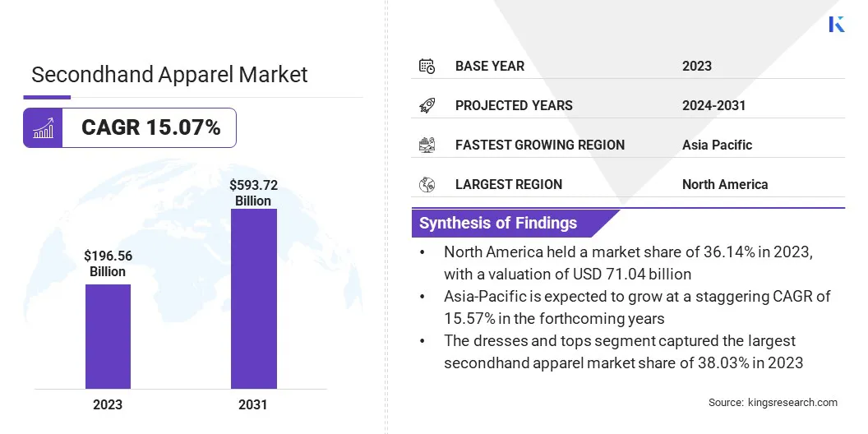Click the dresses and tops segment bullet

[x=622, y=352]
